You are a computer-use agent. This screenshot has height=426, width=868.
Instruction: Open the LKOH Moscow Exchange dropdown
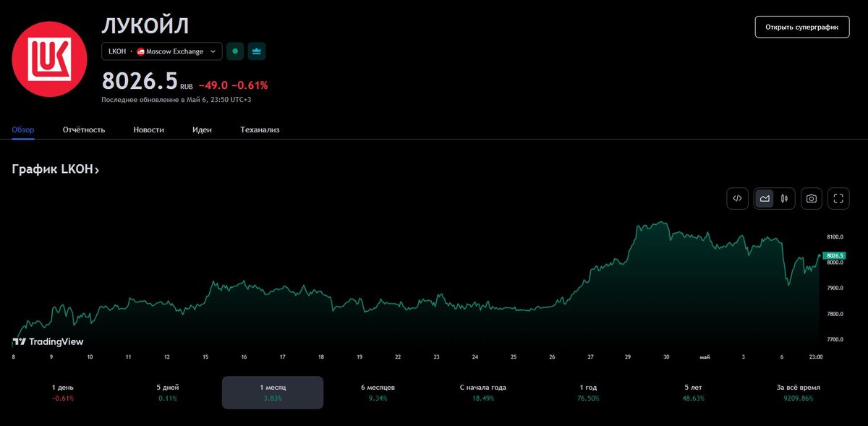pyautogui.click(x=162, y=51)
